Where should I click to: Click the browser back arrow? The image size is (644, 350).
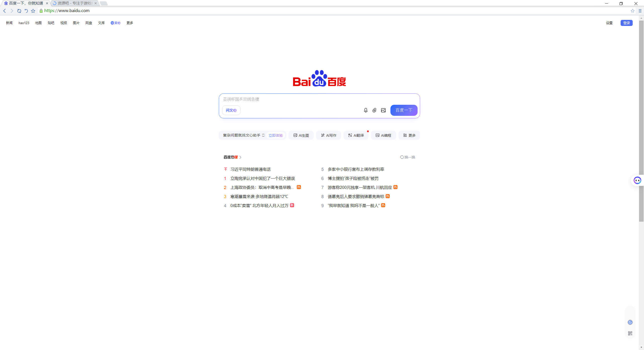(5, 11)
